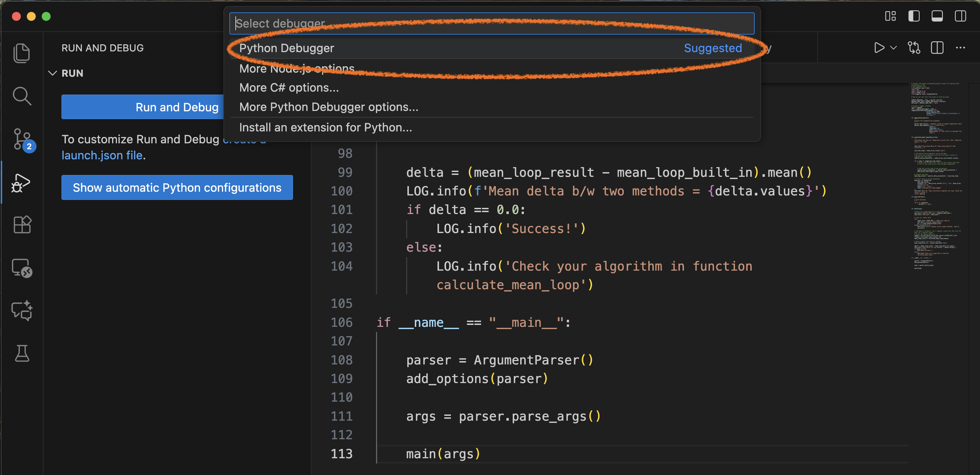The image size is (980, 475).
Task: Collapse the RUN section
Action: pos(52,73)
